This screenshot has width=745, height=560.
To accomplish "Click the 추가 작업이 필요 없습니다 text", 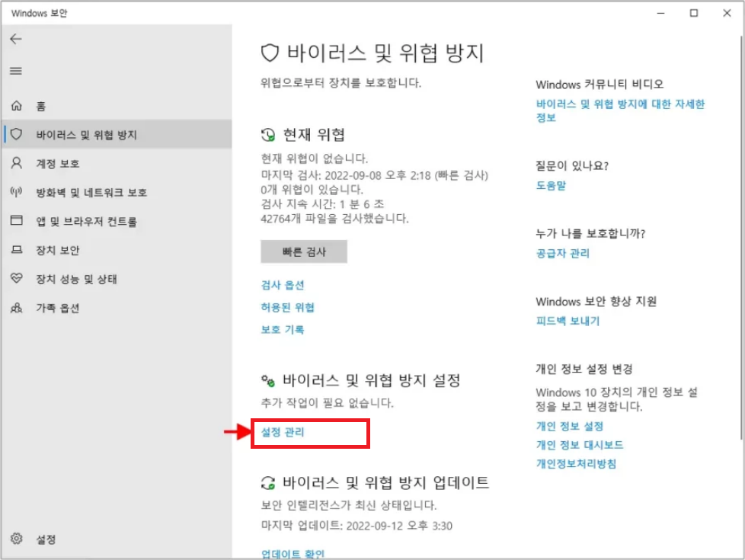I will pos(328,403).
